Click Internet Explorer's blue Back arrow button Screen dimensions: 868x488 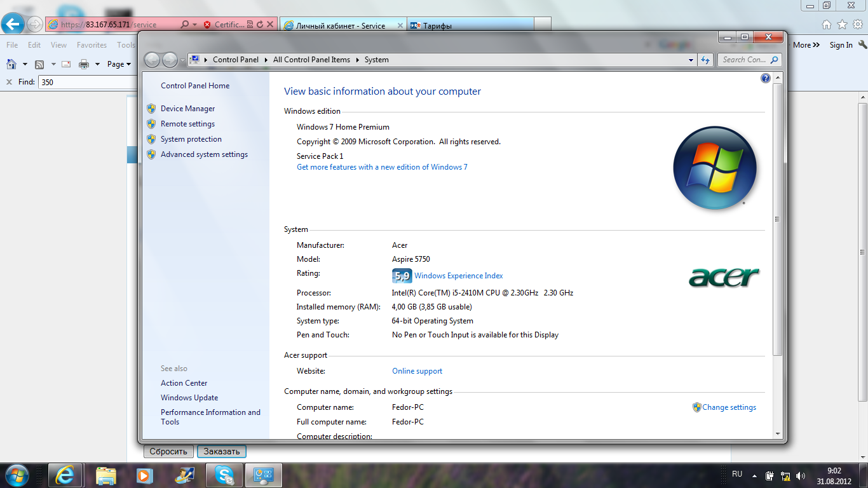coord(13,24)
